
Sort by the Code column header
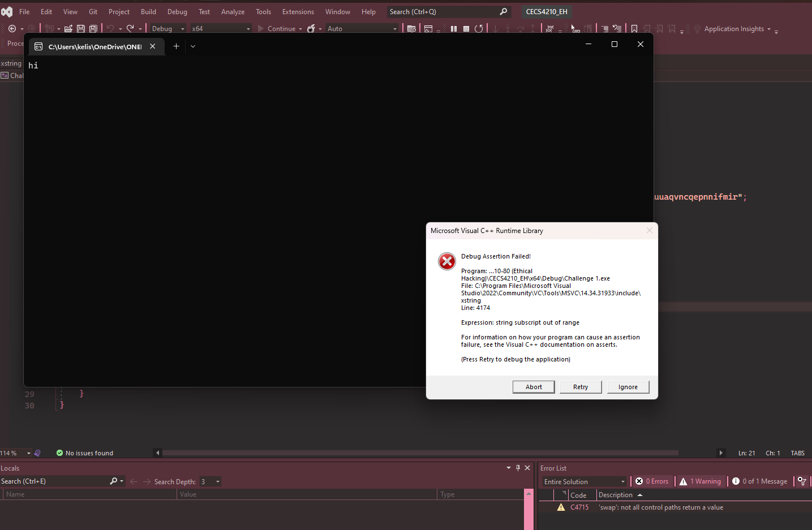click(x=578, y=495)
